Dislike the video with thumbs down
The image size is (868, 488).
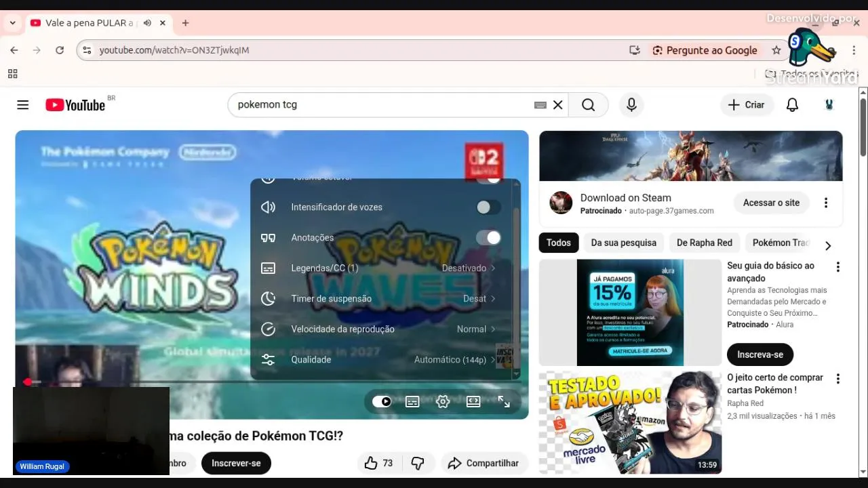tap(418, 463)
